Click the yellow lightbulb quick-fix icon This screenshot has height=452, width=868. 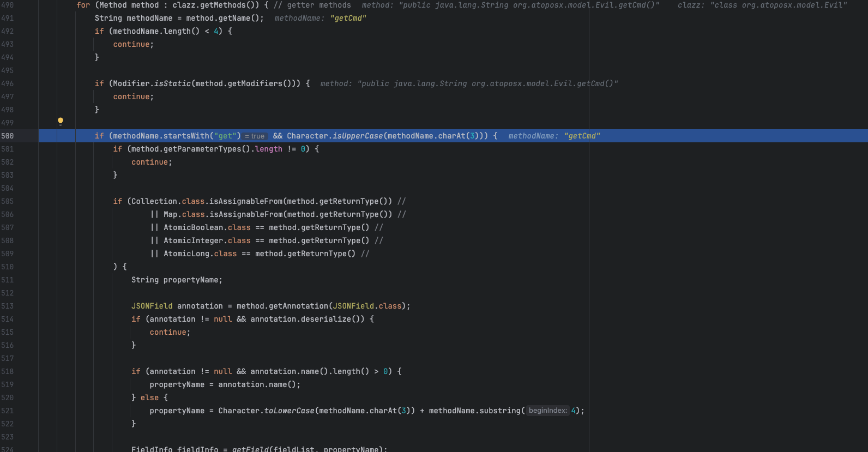[61, 122]
